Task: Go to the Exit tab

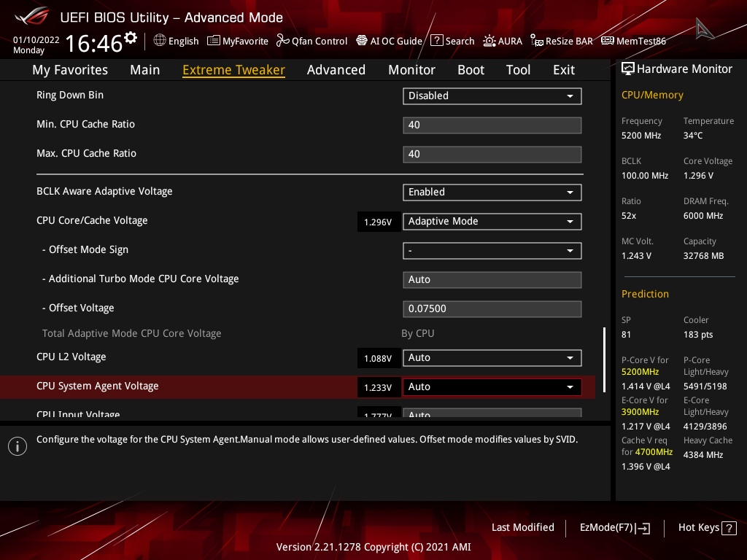Action: click(x=564, y=70)
